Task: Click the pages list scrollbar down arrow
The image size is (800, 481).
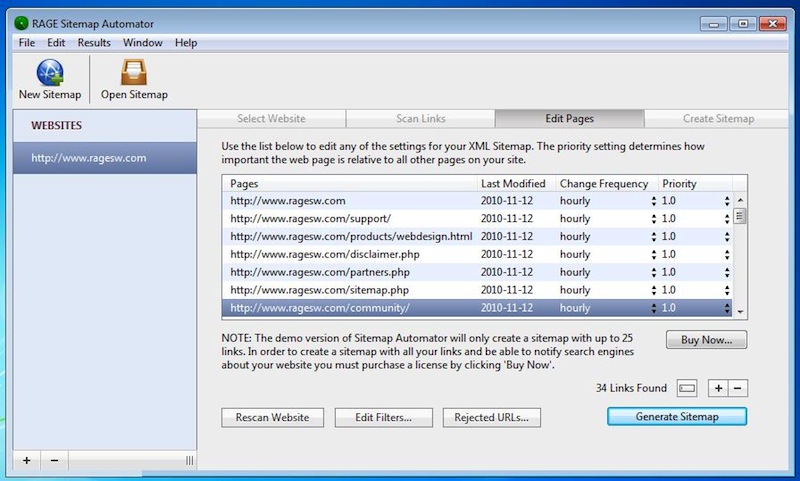Action: click(x=740, y=311)
